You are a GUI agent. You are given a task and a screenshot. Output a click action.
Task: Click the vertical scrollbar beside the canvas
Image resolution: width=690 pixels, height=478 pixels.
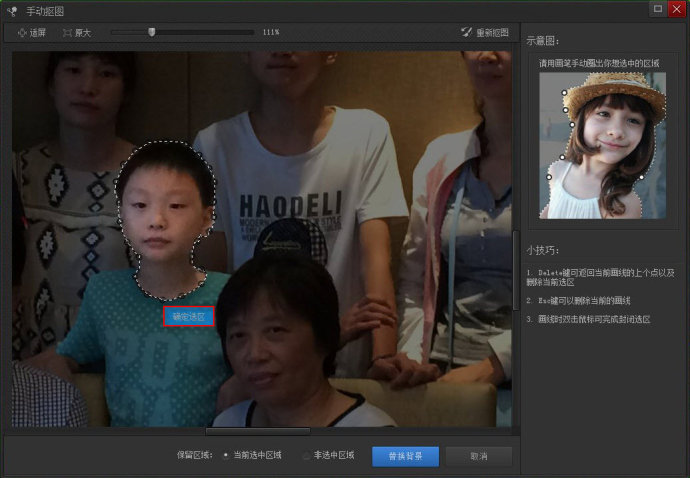pos(516,270)
